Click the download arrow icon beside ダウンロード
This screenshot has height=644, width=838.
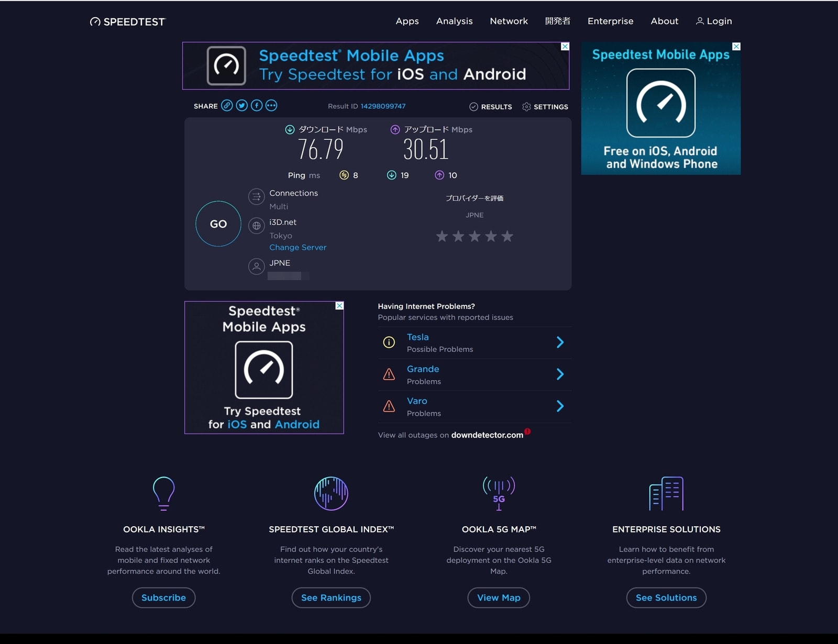(x=290, y=129)
